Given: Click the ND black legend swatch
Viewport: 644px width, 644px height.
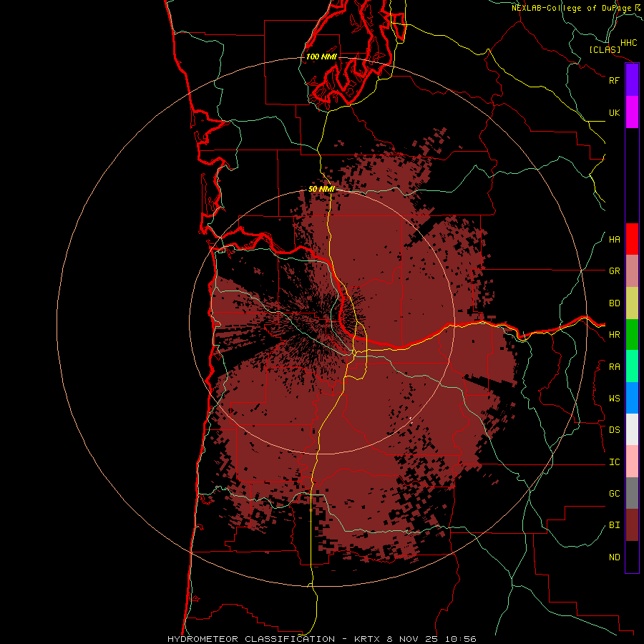Looking at the screenshot, I should point(632,557).
